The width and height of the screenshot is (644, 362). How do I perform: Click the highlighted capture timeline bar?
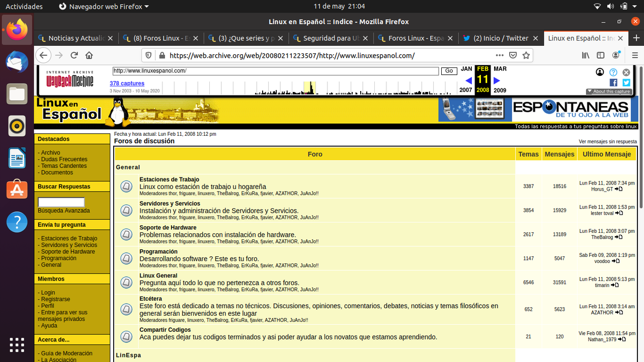(309, 87)
